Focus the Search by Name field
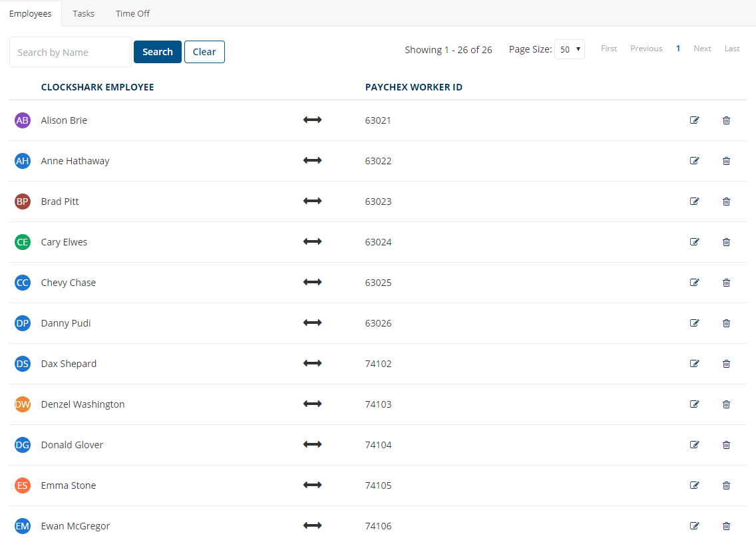 point(71,52)
